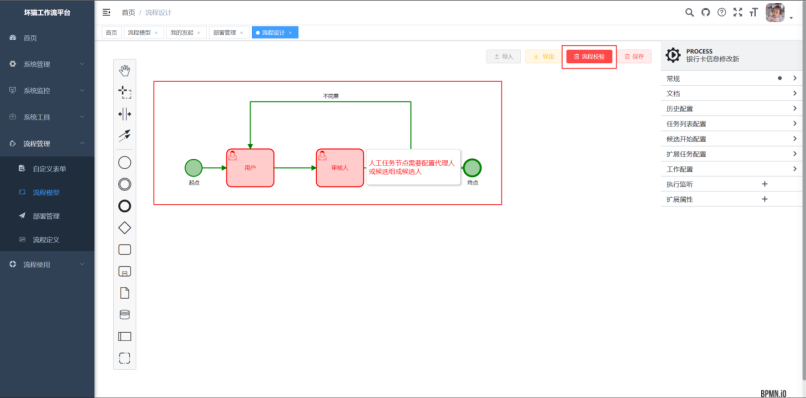806x398 pixels.
Task: Switch to the 首页 tab
Action: pos(111,32)
